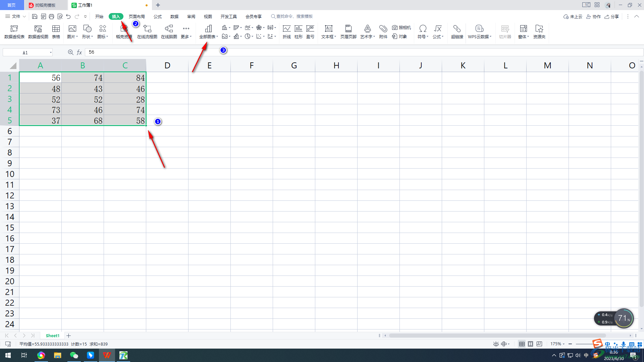This screenshot has height=362, width=644.
Task: Open the Page Layout (页面布局) tab
Action: 137,16
